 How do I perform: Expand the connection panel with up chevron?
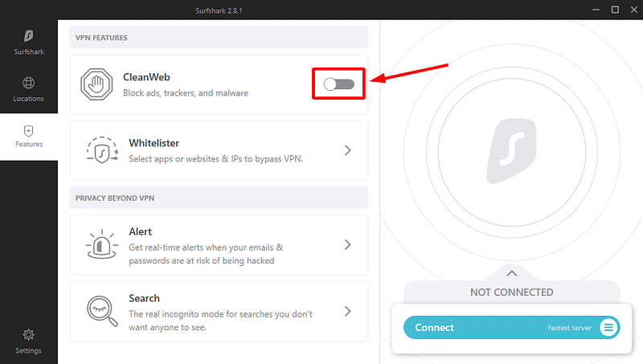coord(512,273)
